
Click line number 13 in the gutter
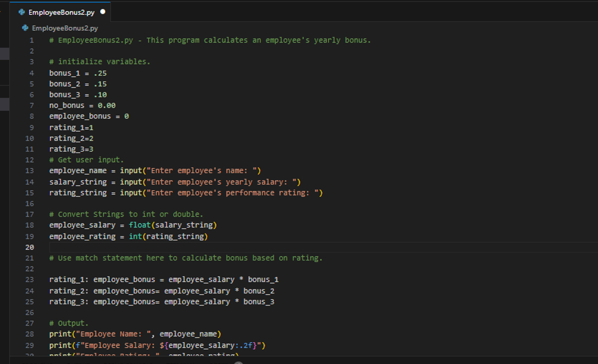pos(29,170)
